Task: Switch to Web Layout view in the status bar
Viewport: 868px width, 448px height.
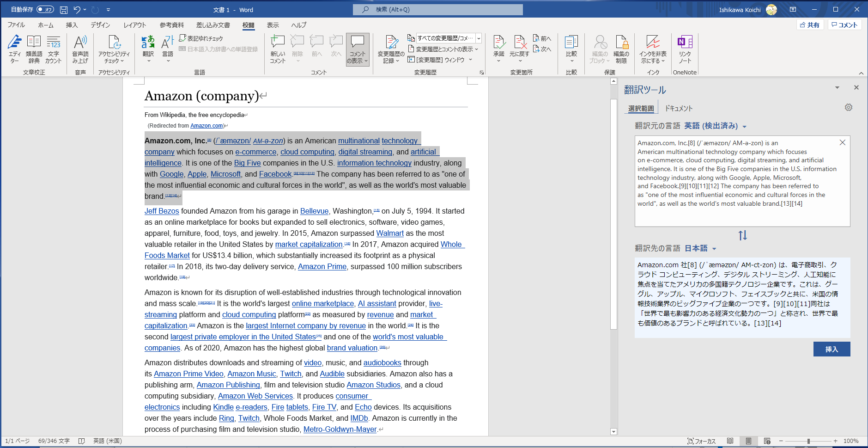Action: coord(767,441)
